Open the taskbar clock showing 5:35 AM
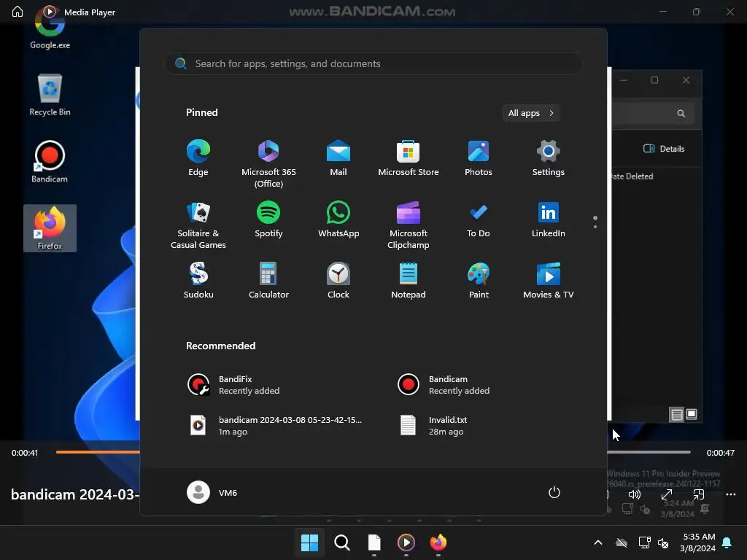The image size is (747, 560). pyautogui.click(x=698, y=542)
